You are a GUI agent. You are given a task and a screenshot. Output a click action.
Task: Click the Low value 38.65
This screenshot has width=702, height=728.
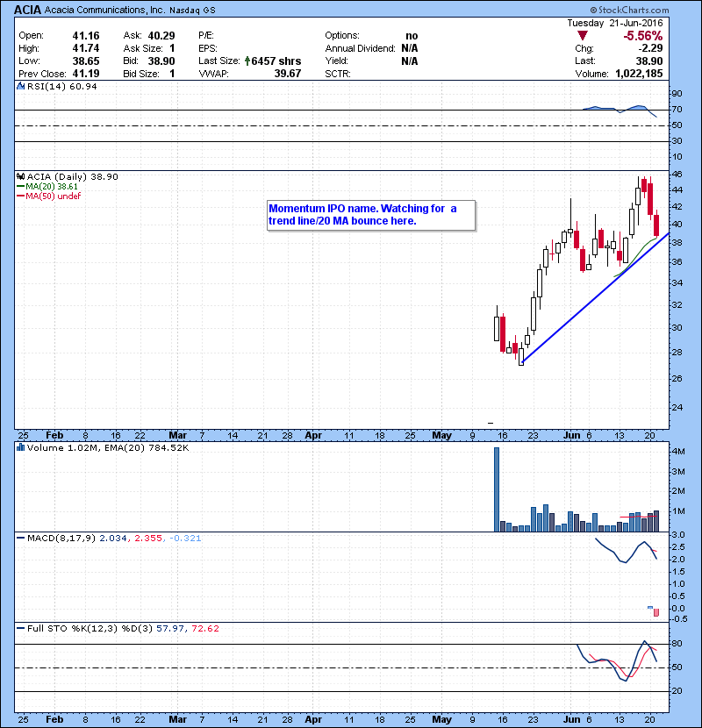[x=86, y=61]
